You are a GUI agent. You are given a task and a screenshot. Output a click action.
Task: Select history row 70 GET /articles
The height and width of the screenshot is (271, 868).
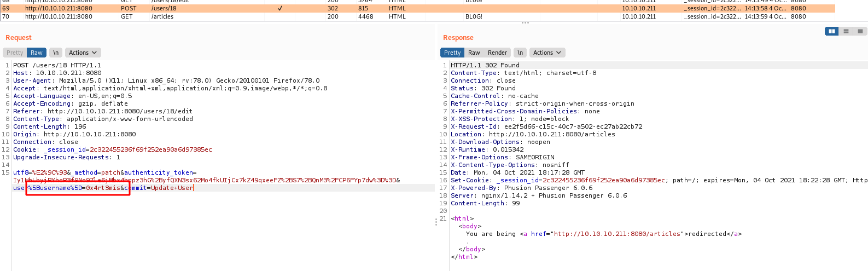tap(417, 16)
